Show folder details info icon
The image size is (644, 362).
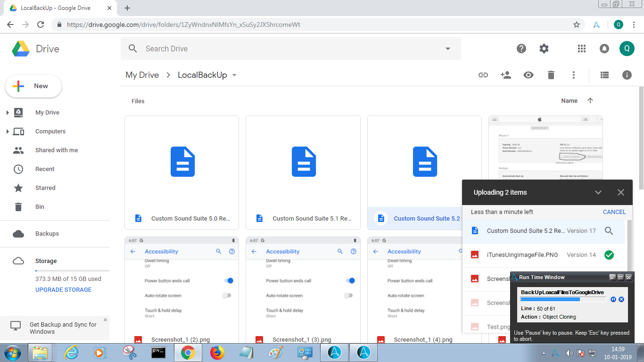[627, 75]
